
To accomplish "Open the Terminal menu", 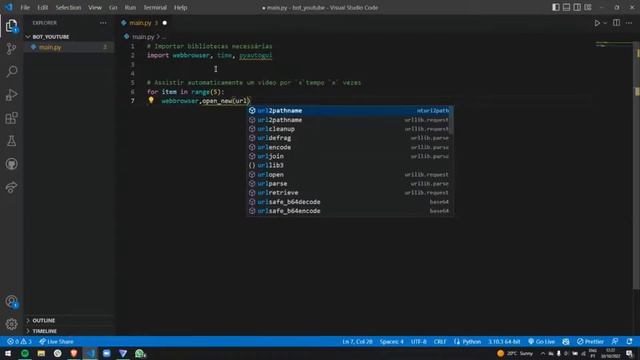I will (155, 7).
